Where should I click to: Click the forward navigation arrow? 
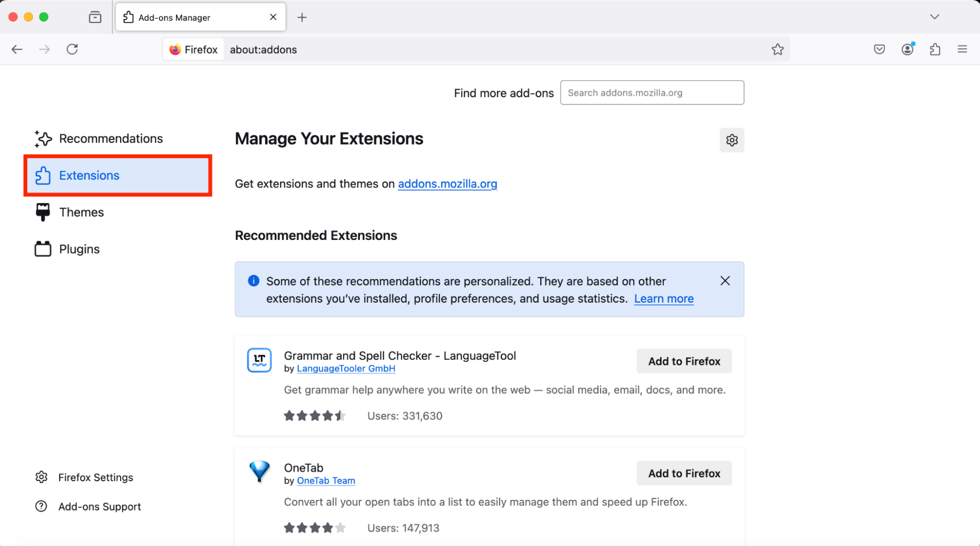click(x=45, y=49)
